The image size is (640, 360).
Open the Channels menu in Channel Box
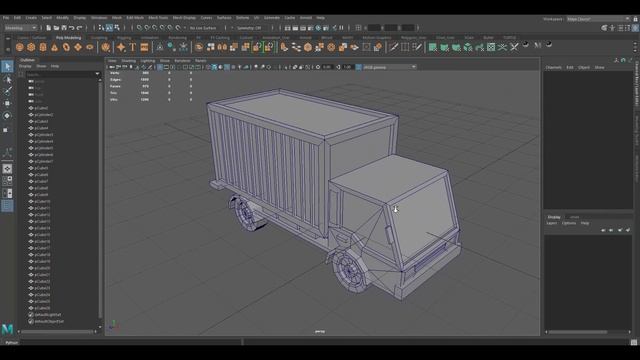[x=553, y=67]
